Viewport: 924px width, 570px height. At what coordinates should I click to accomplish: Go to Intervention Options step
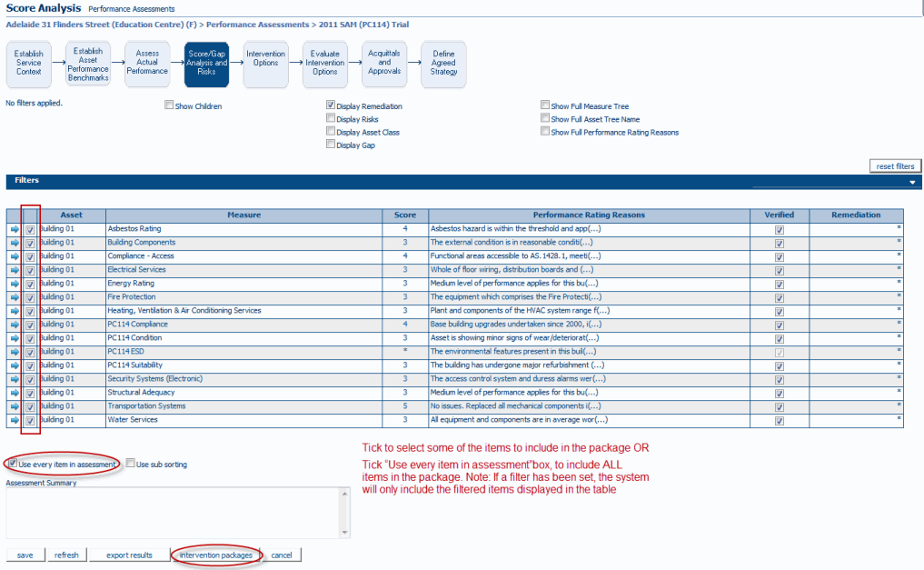click(x=266, y=64)
